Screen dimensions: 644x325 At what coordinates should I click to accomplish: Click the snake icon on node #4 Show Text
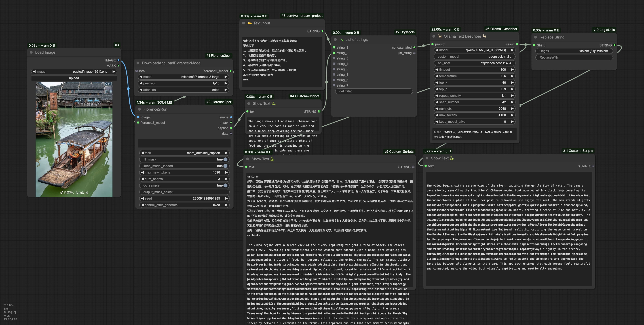coord(273,103)
